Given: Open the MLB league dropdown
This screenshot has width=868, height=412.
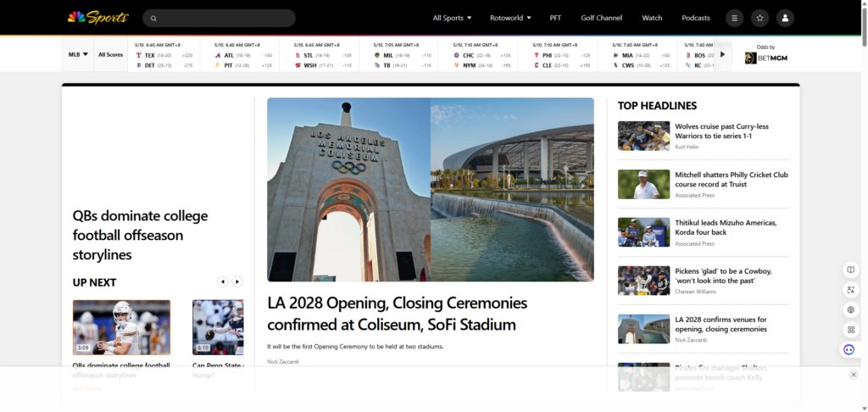Looking at the screenshot, I should 78,54.
